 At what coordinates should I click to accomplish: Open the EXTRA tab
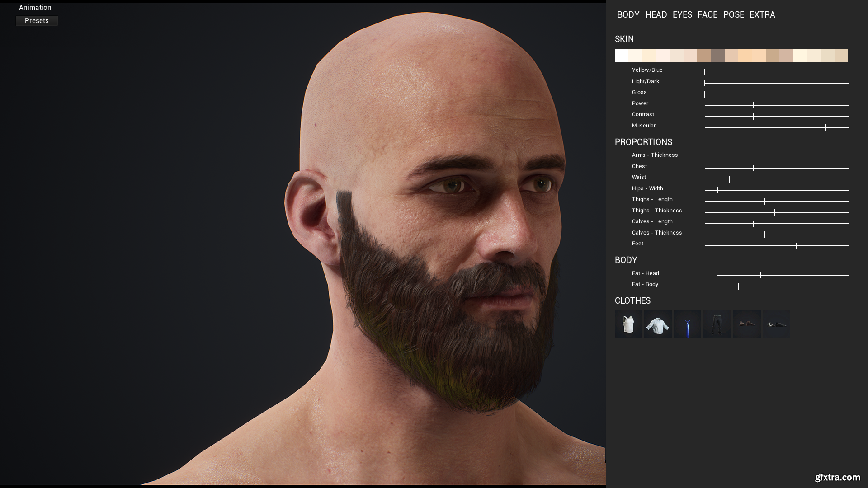[x=762, y=14]
